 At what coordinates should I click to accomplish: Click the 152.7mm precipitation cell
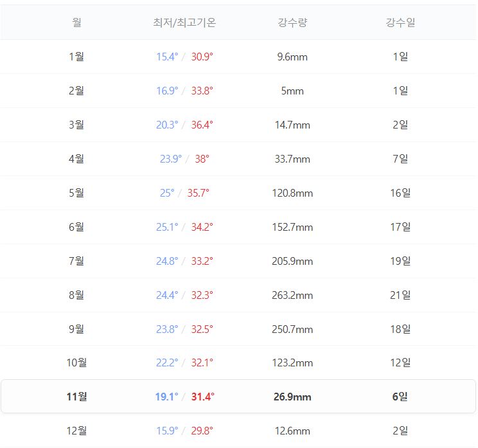(x=292, y=228)
